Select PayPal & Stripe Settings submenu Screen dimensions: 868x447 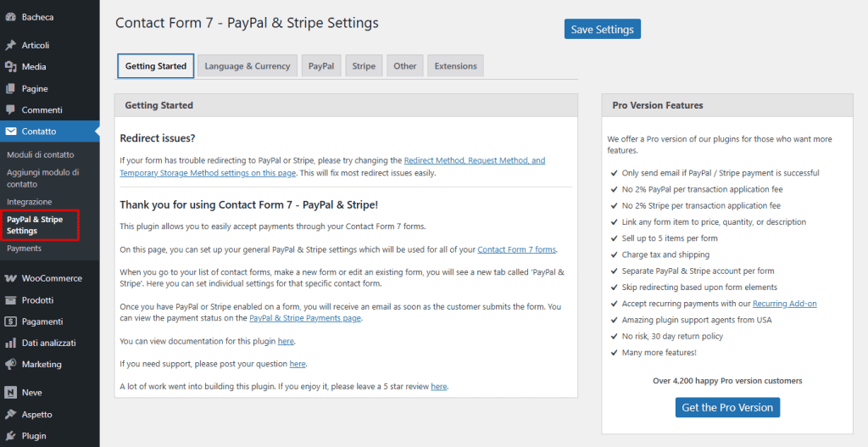35,225
